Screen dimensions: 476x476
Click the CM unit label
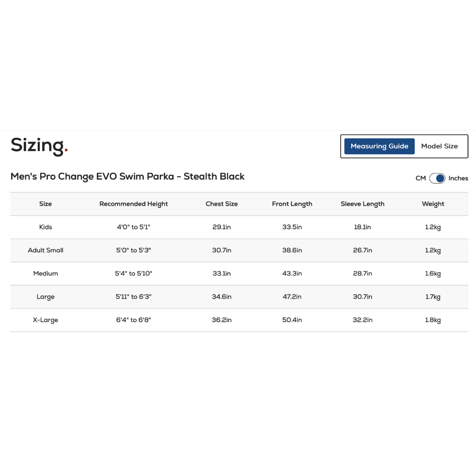pyautogui.click(x=421, y=178)
